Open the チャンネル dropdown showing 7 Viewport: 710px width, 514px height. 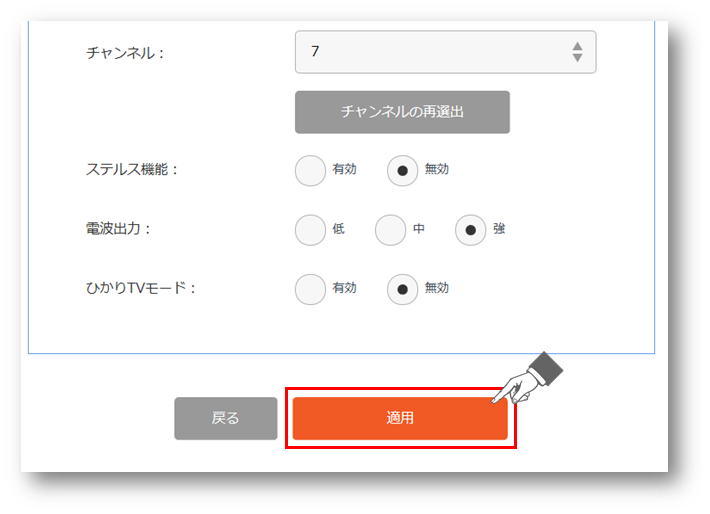pyautogui.click(x=445, y=52)
